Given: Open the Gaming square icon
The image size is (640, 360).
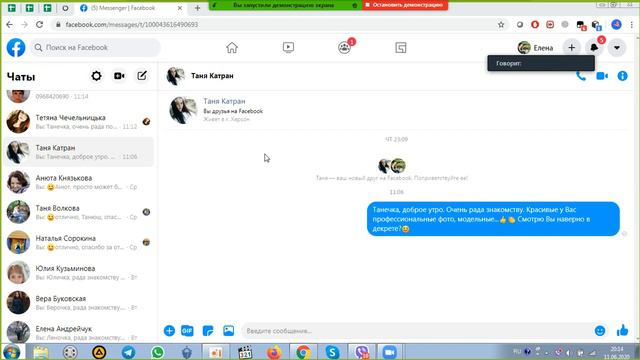Looking at the screenshot, I should pyautogui.click(x=401, y=48).
